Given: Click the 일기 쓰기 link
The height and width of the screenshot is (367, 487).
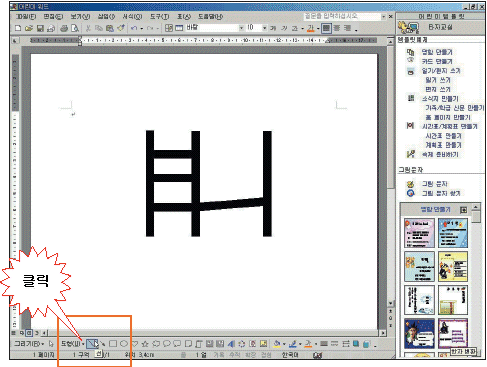Looking at the screenshot, I should [x=438, y=80].
